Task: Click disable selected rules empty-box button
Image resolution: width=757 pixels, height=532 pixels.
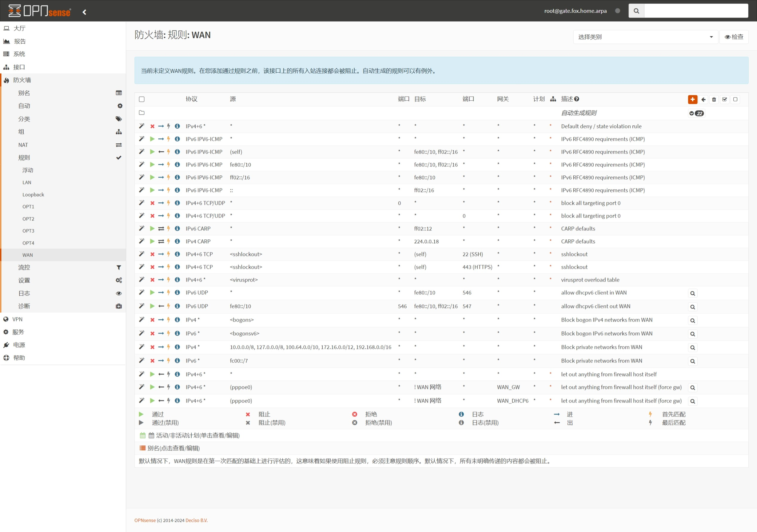Action: [735, 99]
